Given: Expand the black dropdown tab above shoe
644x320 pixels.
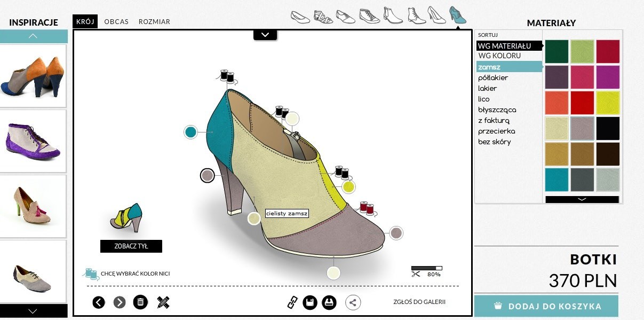Looking at the screenshot, I should click(x=265, y=35).
